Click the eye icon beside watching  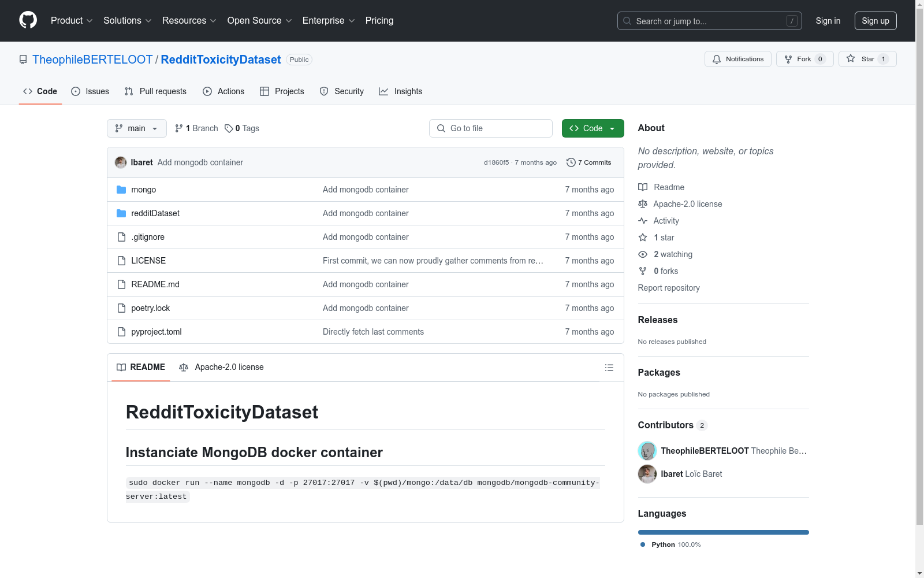click(643, 254)
